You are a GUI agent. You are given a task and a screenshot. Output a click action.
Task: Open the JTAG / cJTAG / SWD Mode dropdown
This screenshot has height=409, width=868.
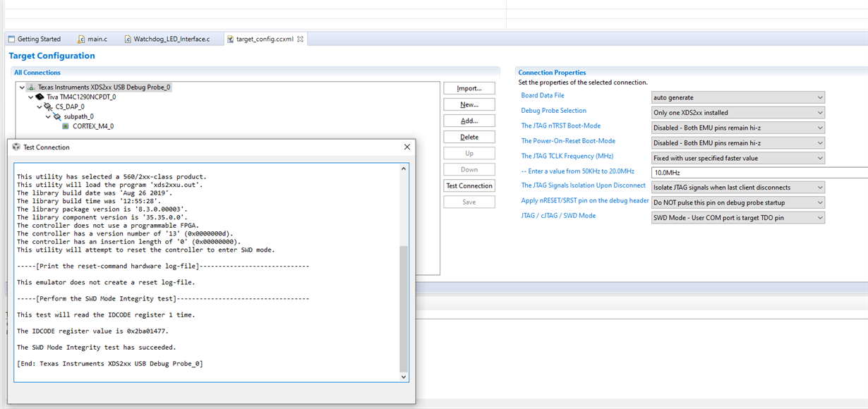(x=738, y=218)
